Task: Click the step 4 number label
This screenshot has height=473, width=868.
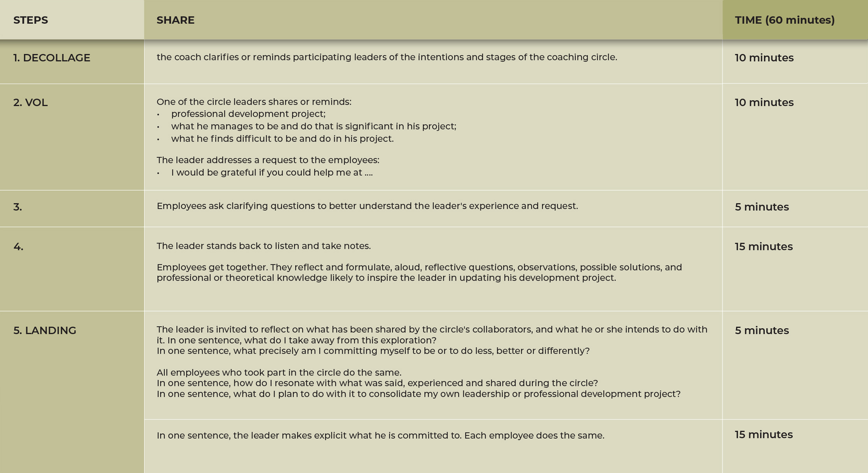Action: point(18,247)
